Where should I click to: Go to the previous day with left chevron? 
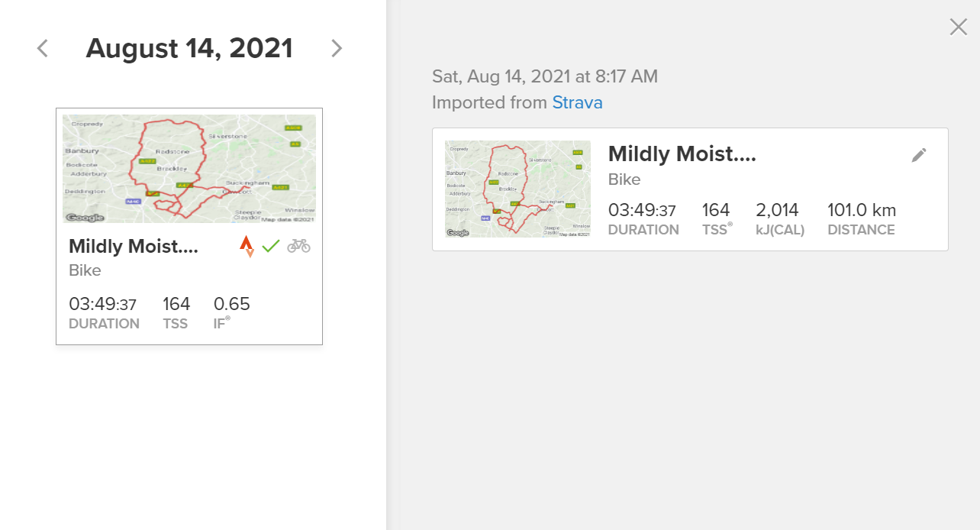tap(43, 49)
